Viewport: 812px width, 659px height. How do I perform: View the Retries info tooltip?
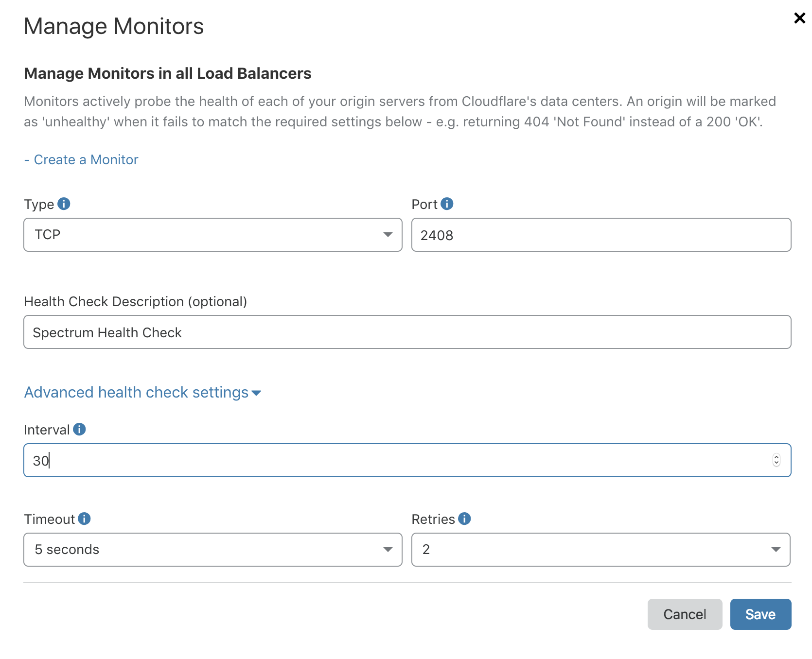coord(465,519)
